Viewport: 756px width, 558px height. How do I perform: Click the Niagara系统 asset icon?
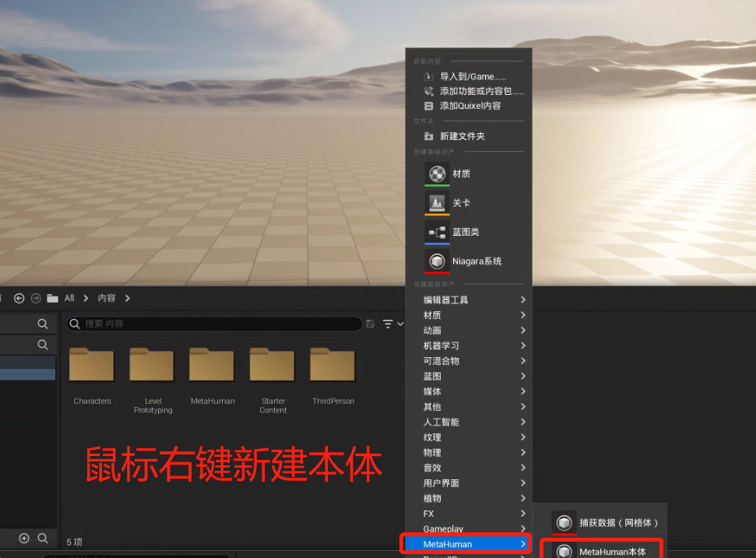click(x=437, y=261)
